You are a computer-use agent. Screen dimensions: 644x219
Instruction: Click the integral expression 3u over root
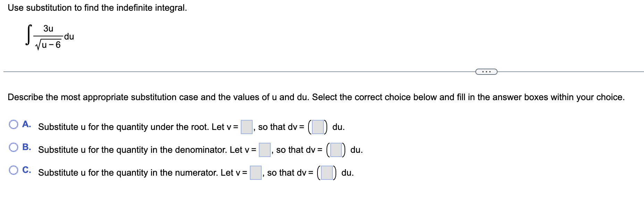click(50, 37)
